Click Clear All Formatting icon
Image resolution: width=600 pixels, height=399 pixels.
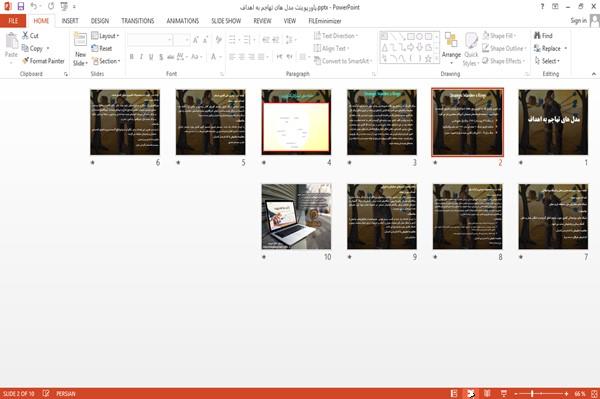218,40
